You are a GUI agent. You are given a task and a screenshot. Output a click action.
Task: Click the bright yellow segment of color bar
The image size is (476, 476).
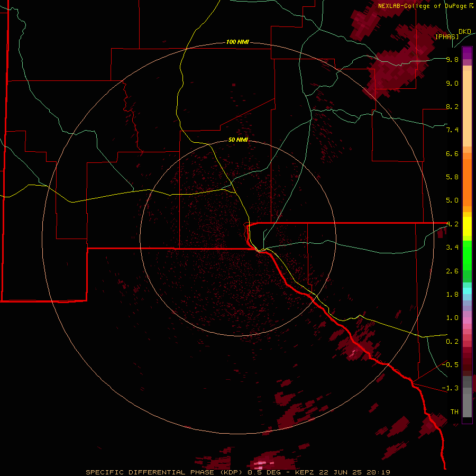coord(467,226)
